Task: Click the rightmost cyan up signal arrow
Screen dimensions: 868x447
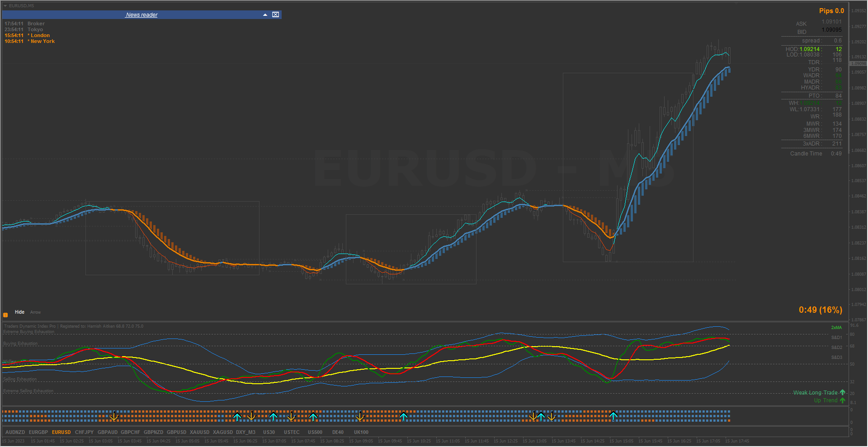Action: click(613, 416)
